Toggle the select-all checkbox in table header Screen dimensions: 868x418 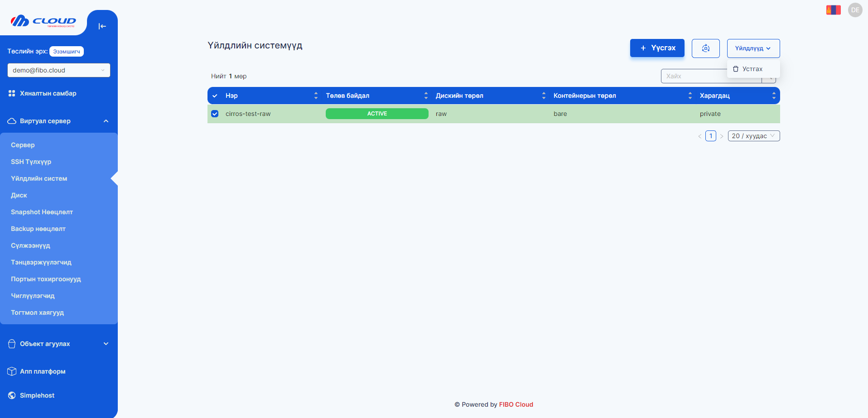point(215,96)
